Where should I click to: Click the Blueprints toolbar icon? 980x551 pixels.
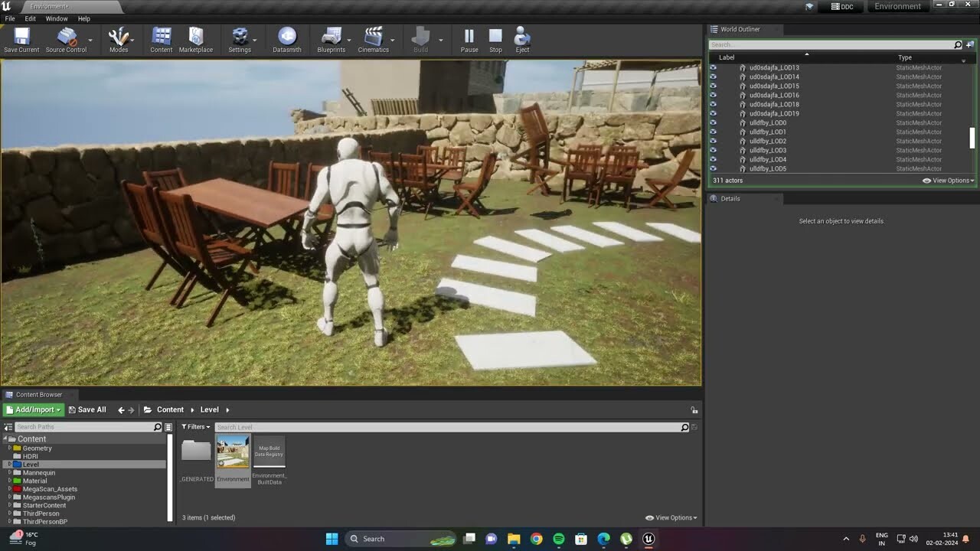click(331, 37)
